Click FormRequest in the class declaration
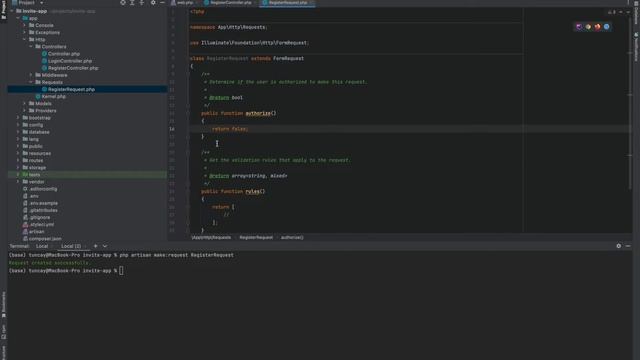This screenshot has height=360, width=640. pos(288,58)
